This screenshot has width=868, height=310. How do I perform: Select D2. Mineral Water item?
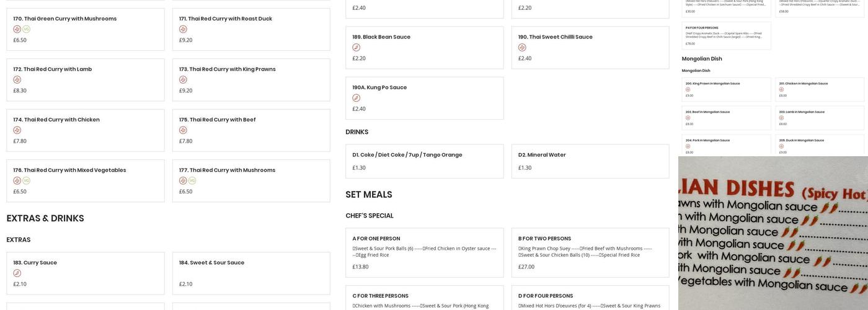[x=590, y=161]
